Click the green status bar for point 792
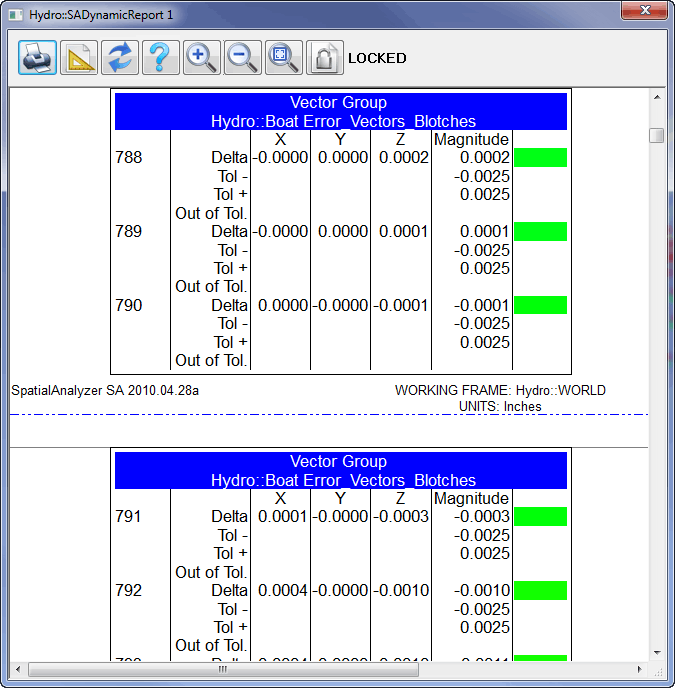675x688 pixels. [540, 591]
